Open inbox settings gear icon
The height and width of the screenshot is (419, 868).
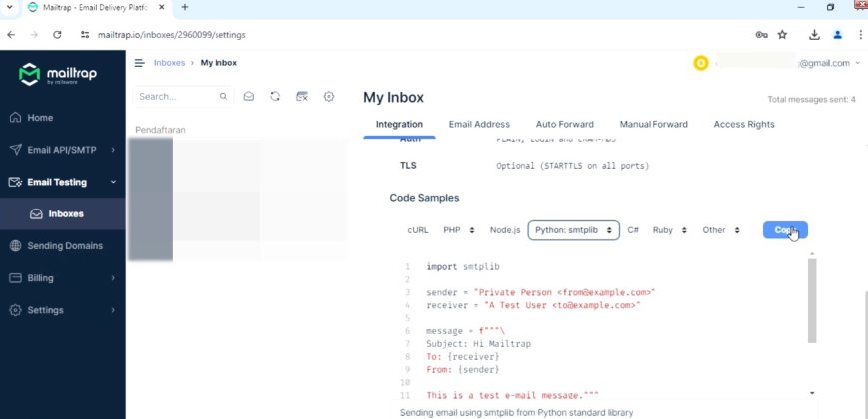(x=329, y=97)
